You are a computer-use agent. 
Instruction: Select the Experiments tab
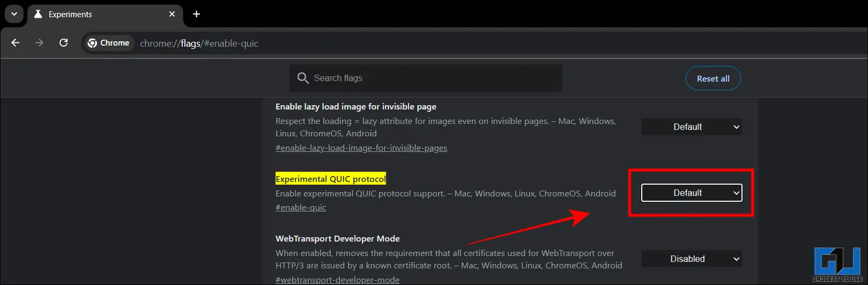coord(105,14)
